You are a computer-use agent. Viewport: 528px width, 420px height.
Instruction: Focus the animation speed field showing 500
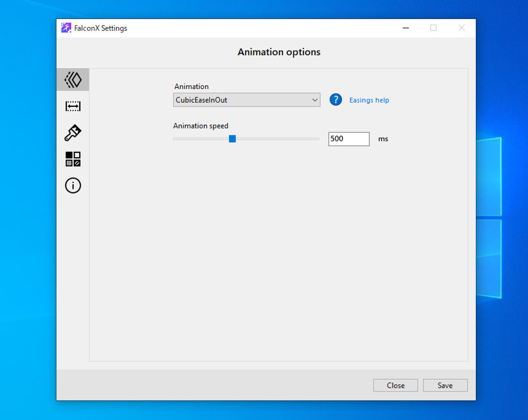349,139
